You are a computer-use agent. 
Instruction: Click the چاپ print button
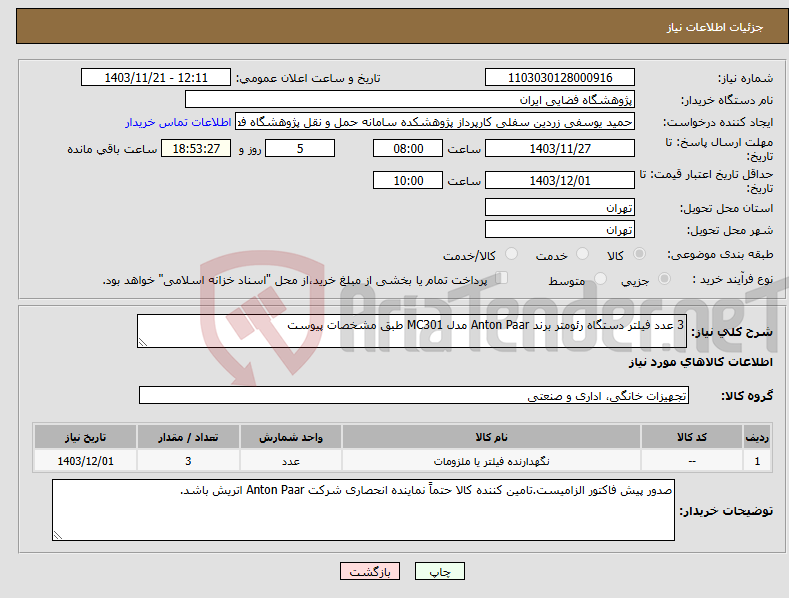(440, 571)
